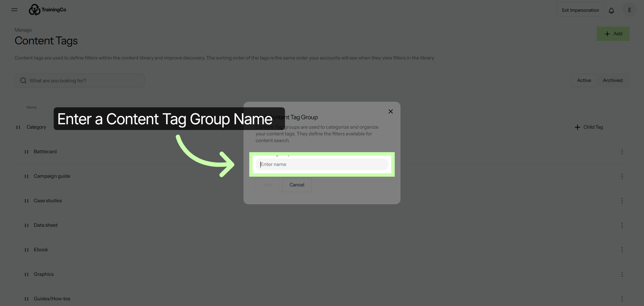
Task: Click the Name column header
Action: tap(32, 107)
